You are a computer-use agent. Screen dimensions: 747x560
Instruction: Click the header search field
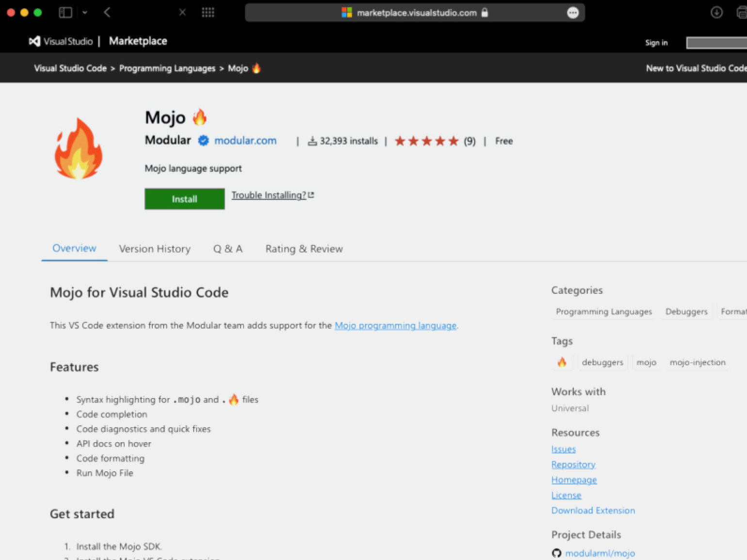click(716, 43)
